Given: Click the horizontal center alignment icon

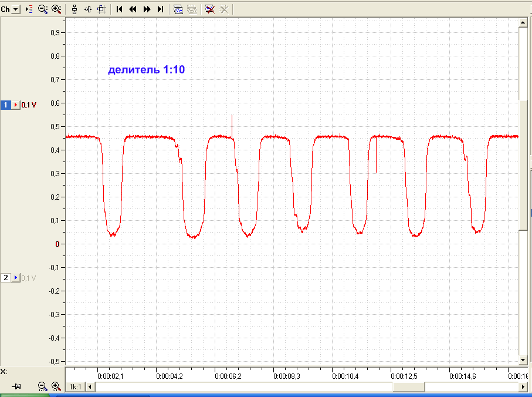Looking at the screenshot, I should point(88,9).
